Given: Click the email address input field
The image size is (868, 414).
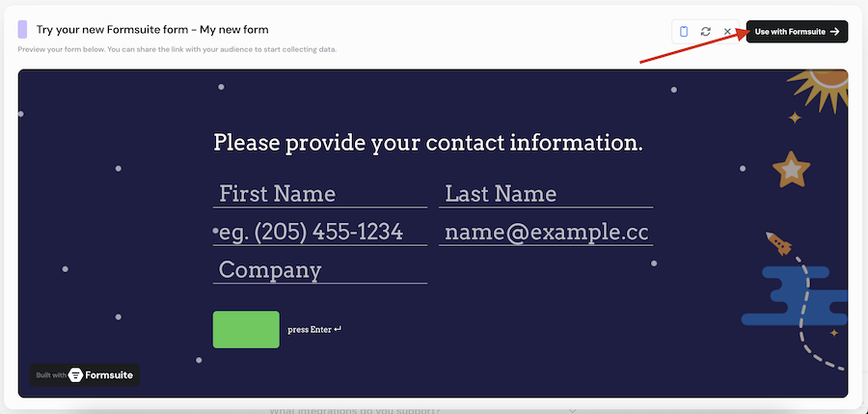Looking at the screenshot, I should pyautogui.click(x=546, y=233).
